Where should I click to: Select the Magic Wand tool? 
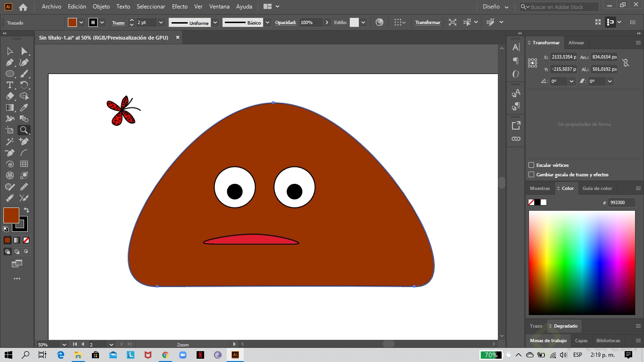10,141
